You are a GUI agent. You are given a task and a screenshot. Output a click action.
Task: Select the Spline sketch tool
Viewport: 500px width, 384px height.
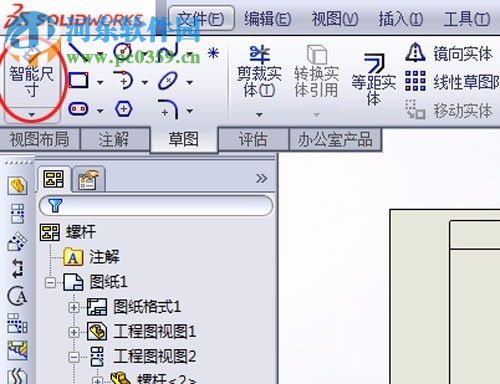point(168,52)
